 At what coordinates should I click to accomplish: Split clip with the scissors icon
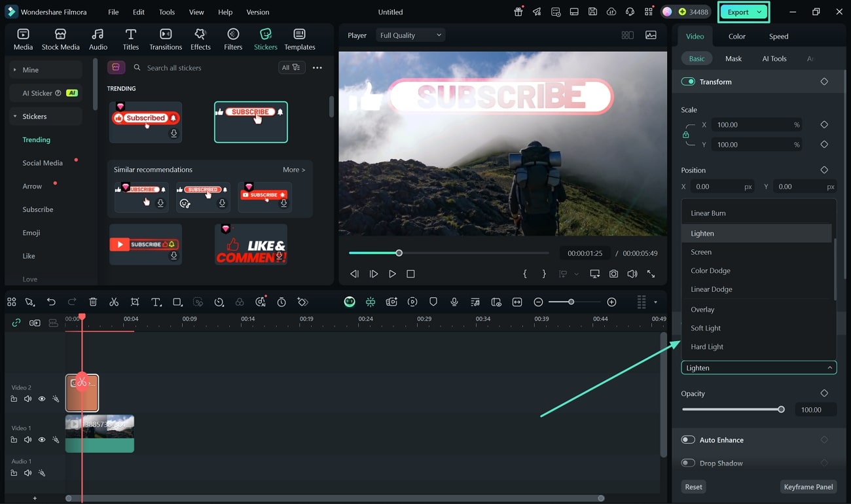tap(114, 302)
